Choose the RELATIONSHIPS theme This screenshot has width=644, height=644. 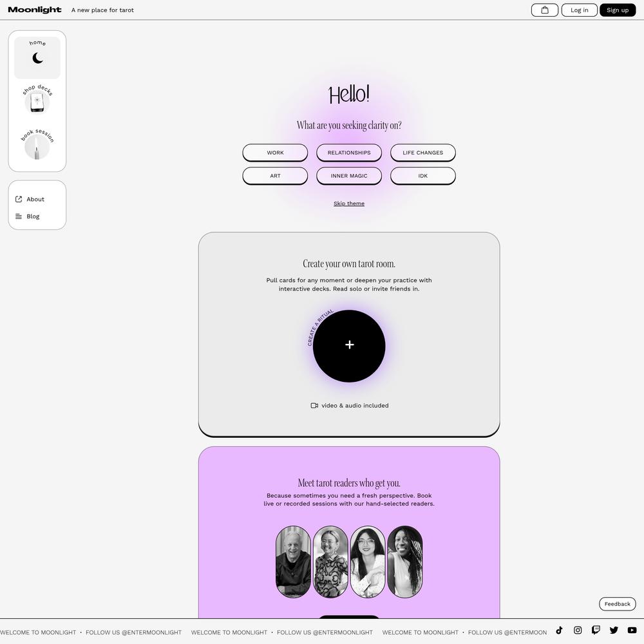[x=349, y=153]
